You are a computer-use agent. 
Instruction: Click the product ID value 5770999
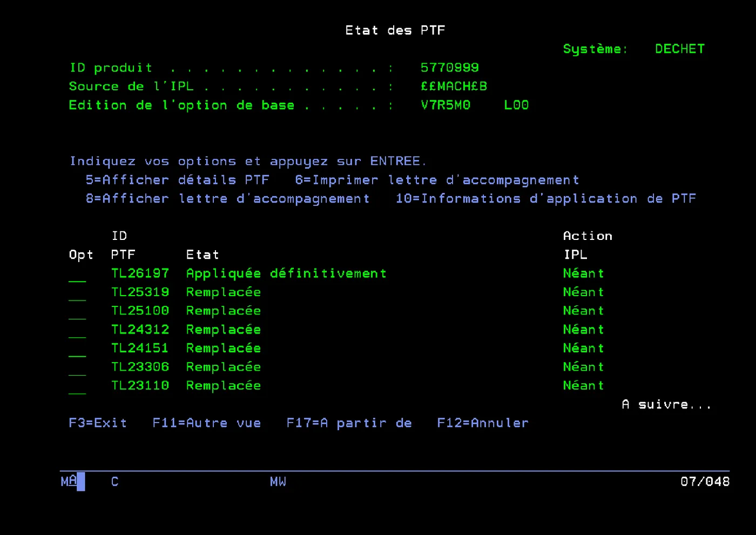point(450,68)
